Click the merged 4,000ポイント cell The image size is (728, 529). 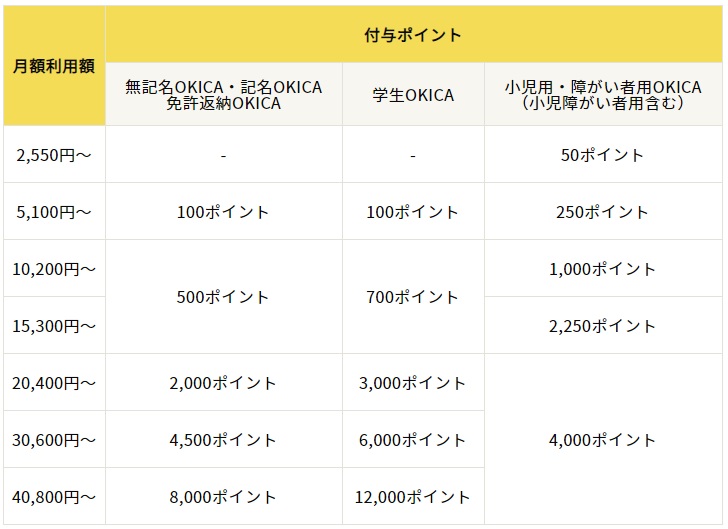602,440
